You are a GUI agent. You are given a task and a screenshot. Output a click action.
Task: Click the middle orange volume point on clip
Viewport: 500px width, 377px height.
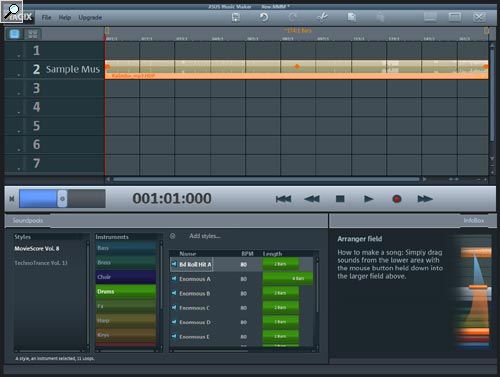[x=297, y=66]
